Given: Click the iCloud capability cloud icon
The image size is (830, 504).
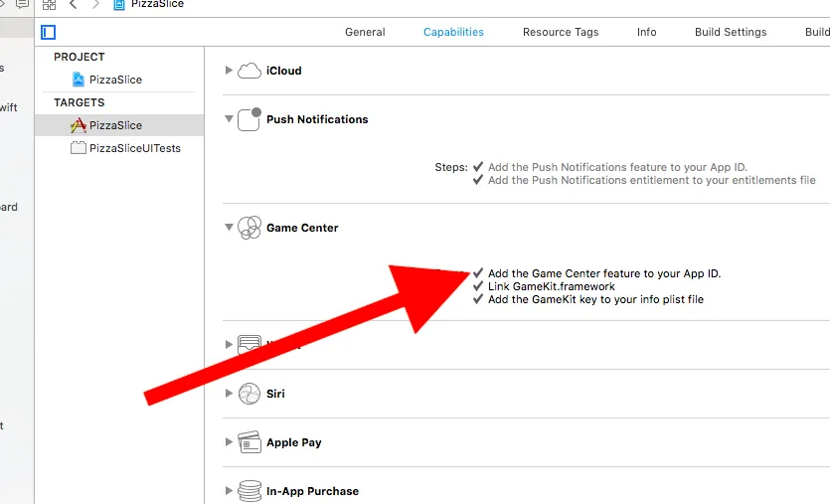Looking at the screenshot, I should click(249, 71).
